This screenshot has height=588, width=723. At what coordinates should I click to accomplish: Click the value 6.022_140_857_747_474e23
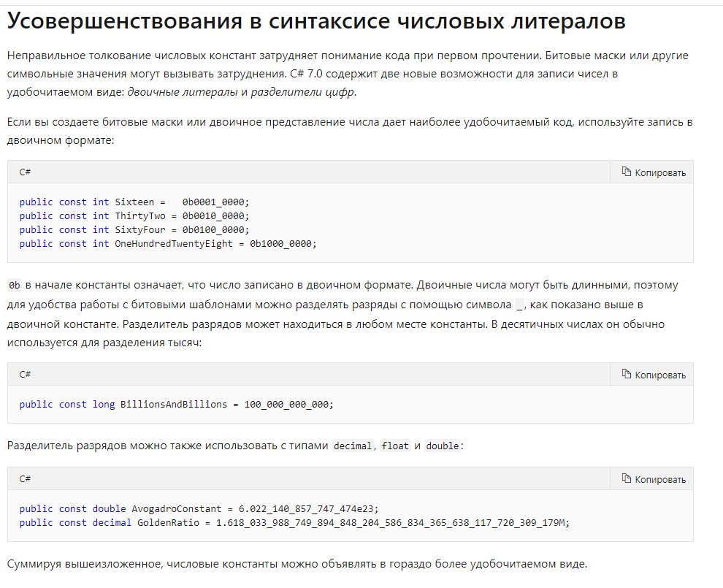coord(306,508)
